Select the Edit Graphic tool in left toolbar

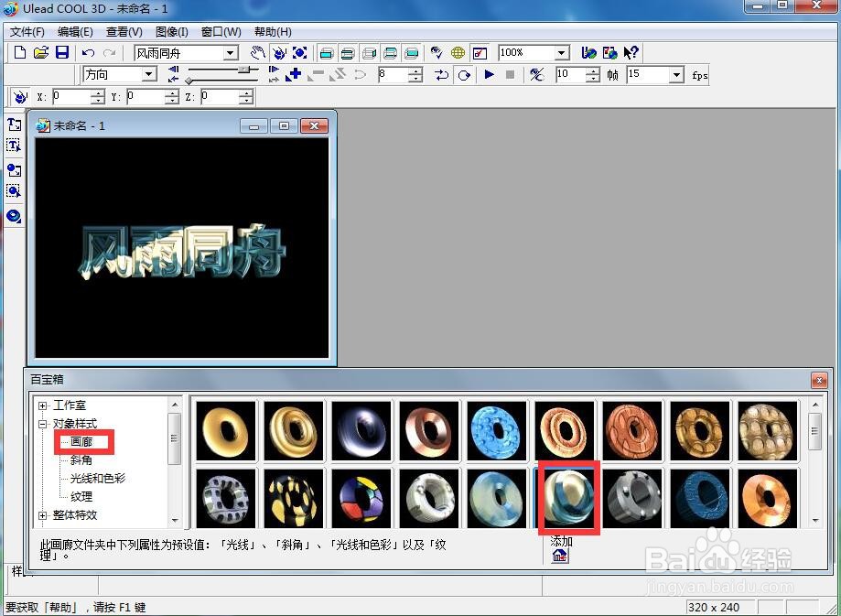click(14, 191)
